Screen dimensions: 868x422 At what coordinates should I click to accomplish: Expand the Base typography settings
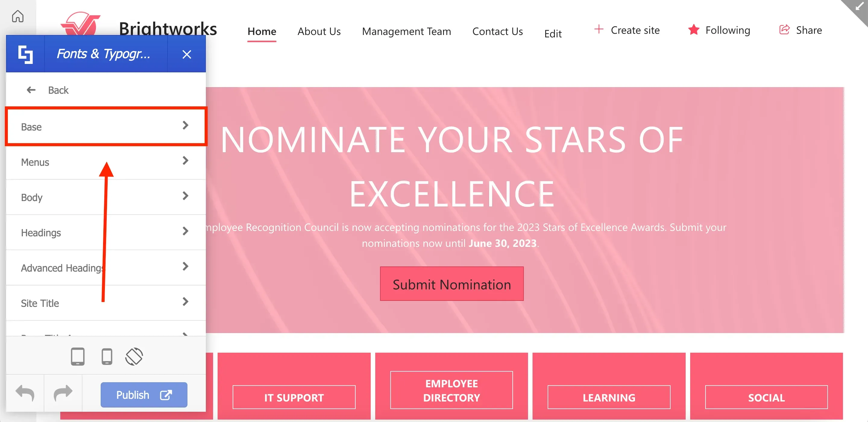106,126
